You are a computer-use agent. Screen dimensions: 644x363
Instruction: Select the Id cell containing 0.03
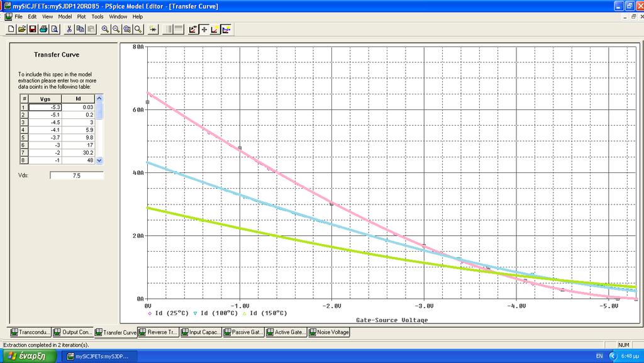point(78,107)
